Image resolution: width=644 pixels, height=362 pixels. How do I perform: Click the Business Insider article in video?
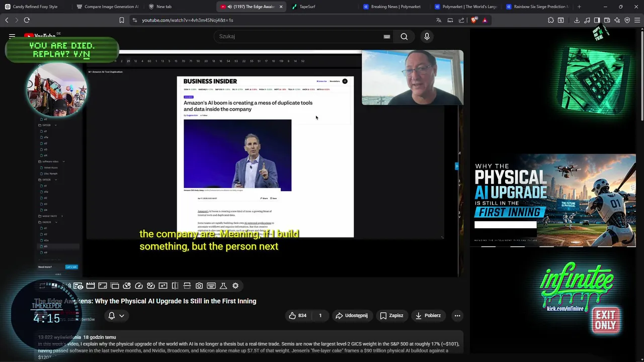coord(265,156)
